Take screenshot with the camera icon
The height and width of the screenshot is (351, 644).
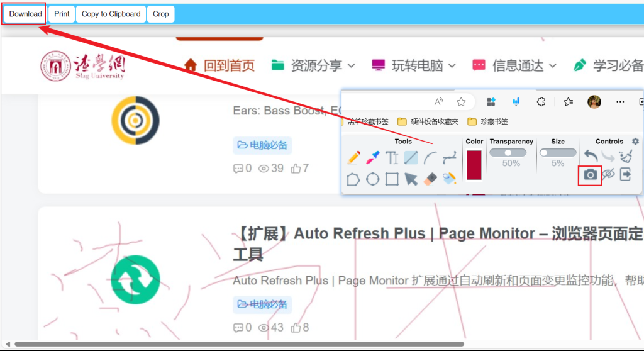(590, 175)
